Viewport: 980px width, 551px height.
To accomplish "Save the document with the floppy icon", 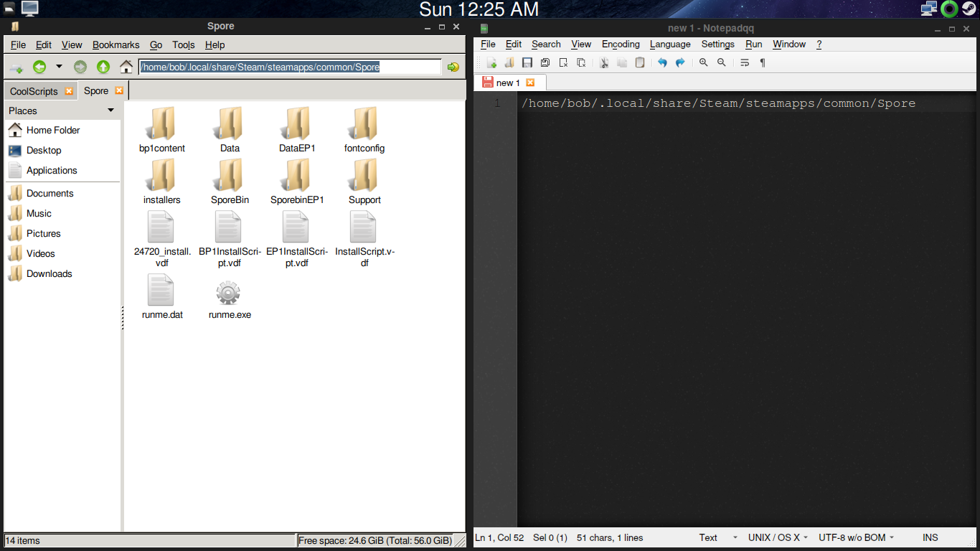I will (527, 63).
